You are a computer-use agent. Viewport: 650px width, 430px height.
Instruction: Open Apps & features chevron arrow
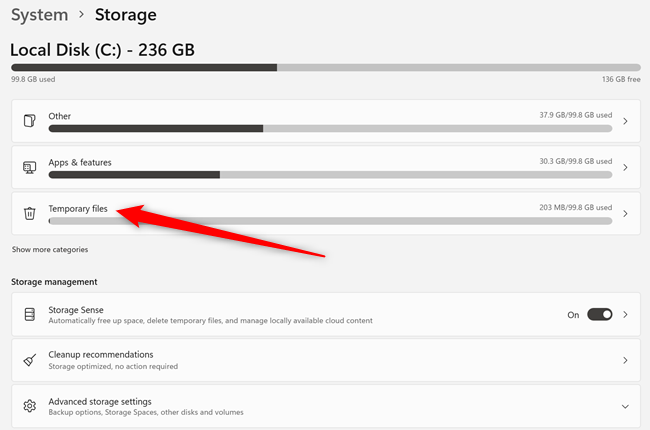pos(625,167)
